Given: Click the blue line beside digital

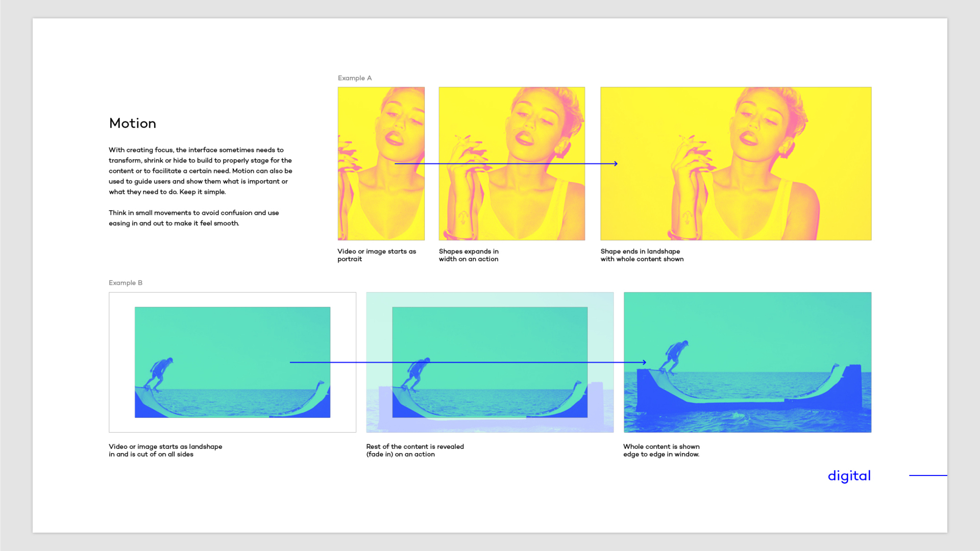Looking at the screenshot, I should pyautogui.click(x=927, y=475).
